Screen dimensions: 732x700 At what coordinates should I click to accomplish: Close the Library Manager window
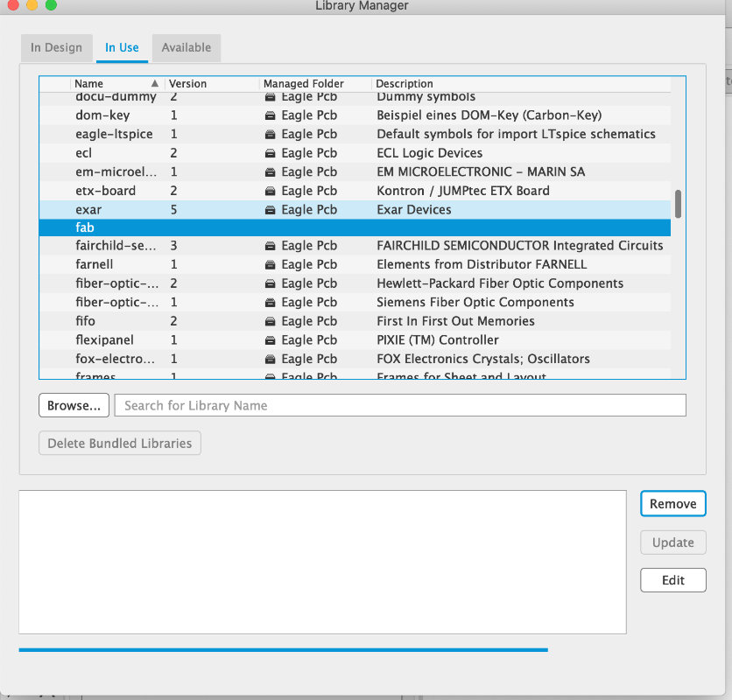point(13,5)
